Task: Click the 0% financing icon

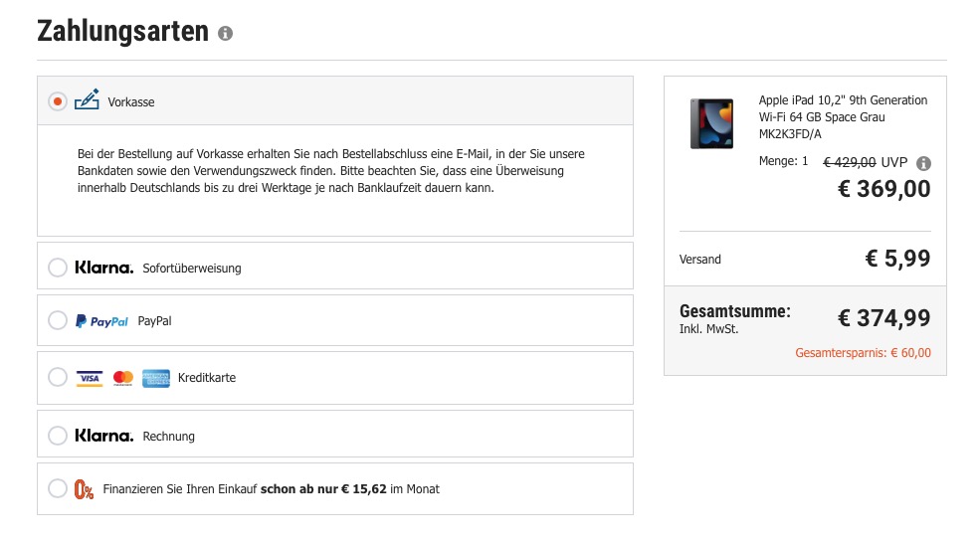Action: pyautogui.click(x=84, y=489)
